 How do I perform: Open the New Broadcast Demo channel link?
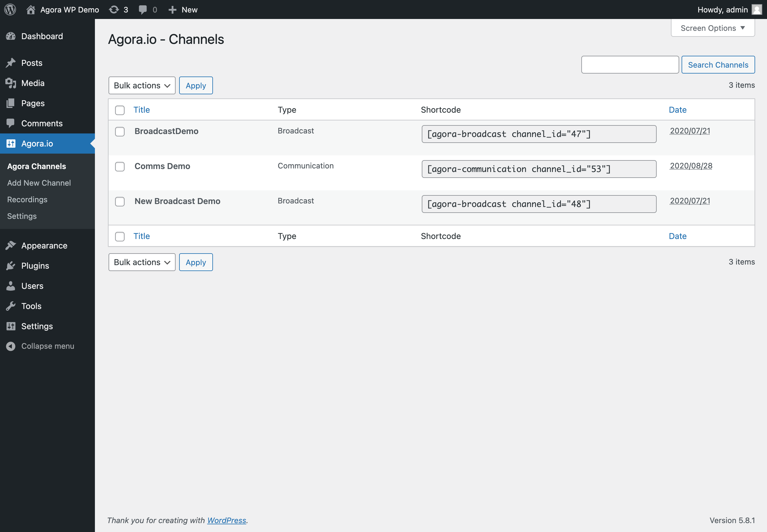coord(177,201)
